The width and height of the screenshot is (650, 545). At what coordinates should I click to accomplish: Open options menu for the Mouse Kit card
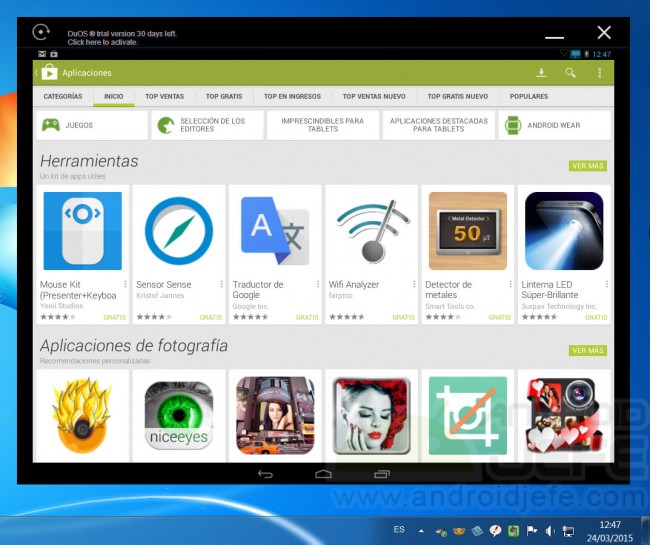coord(125,284)
